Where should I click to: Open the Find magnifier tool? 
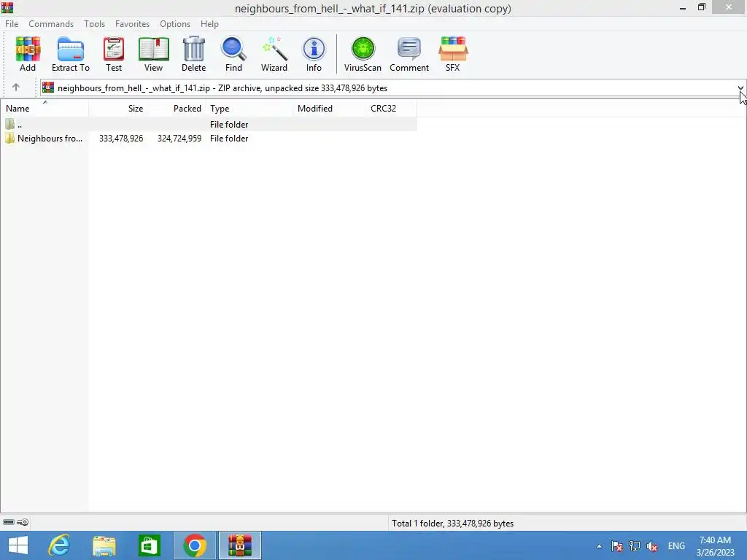[233, 54]
